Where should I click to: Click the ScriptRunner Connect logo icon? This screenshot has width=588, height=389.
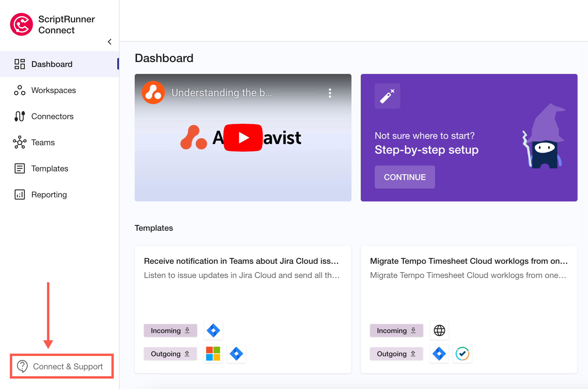[x=21, y=24]
